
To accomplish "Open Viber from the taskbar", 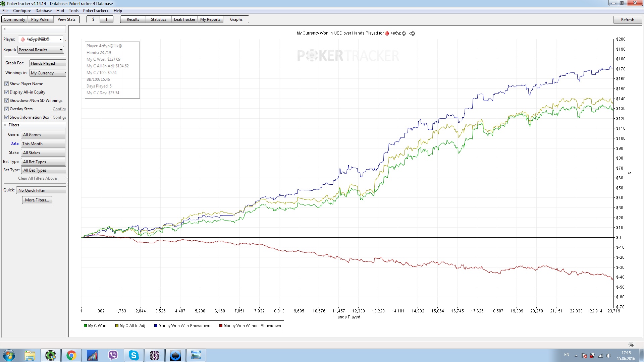I will (x=113, y=355).
